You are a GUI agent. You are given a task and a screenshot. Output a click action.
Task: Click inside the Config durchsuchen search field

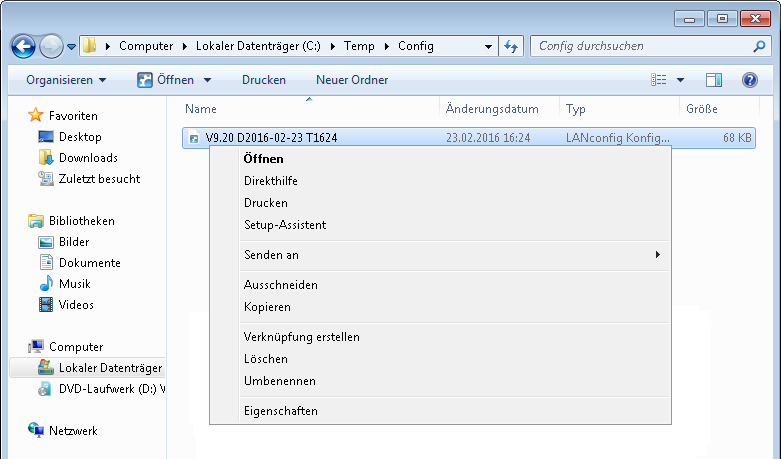pyautogui.click(x=640, y=46)
